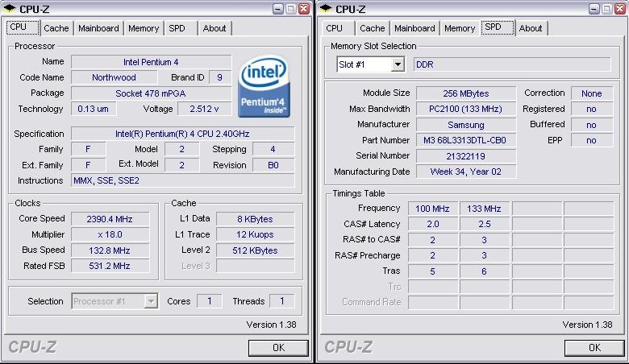Viewport: 629px width, 364px height.
Task: Minimize the left CPU-Z window
Action: pos(277,9)
